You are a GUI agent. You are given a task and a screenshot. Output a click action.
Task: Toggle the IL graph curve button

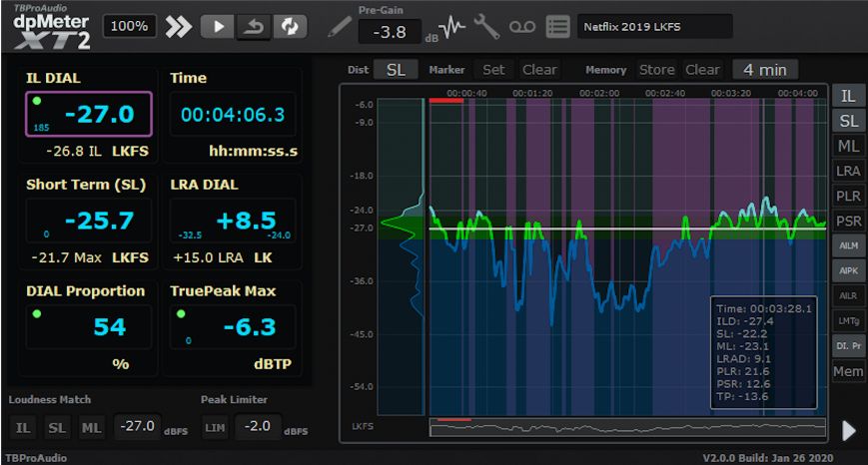(x=848, y=96)
